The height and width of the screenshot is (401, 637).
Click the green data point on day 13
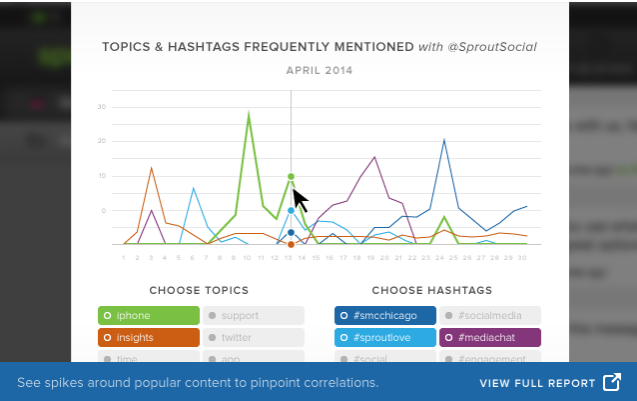point(291,176)
